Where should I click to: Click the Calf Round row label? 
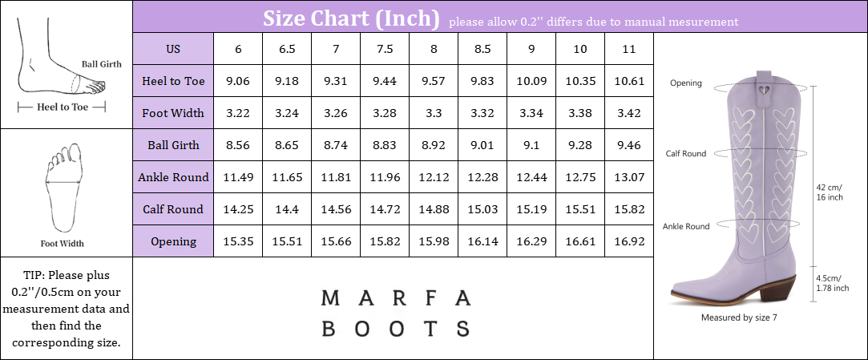173,209
